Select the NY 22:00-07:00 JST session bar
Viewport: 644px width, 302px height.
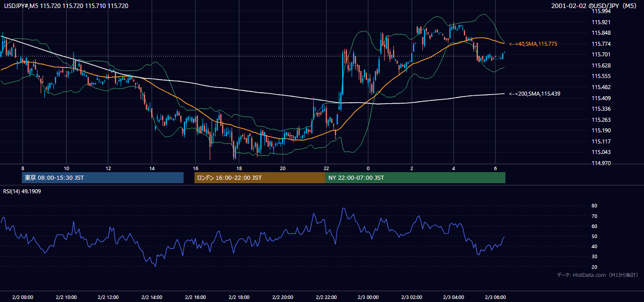tap(415, 178)
